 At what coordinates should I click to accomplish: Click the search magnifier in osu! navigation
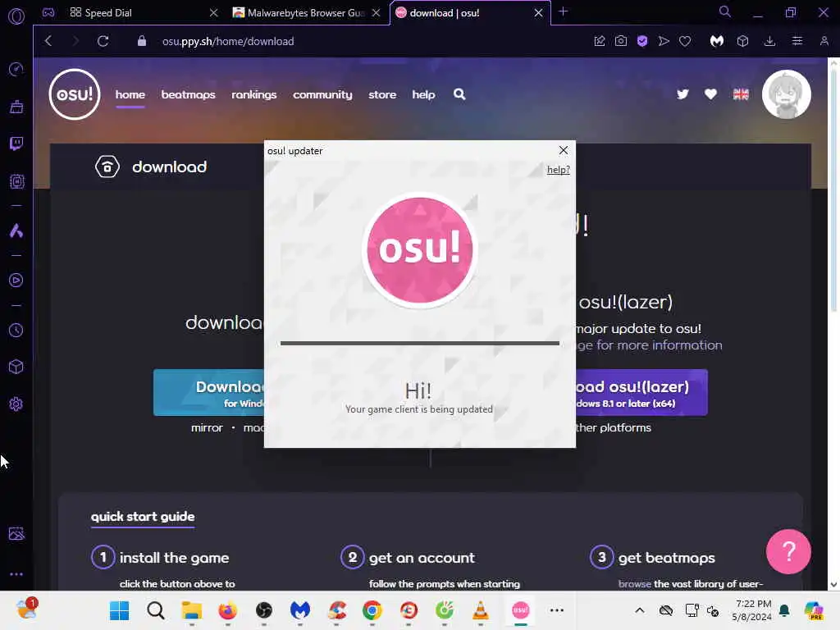coord(459,94)
